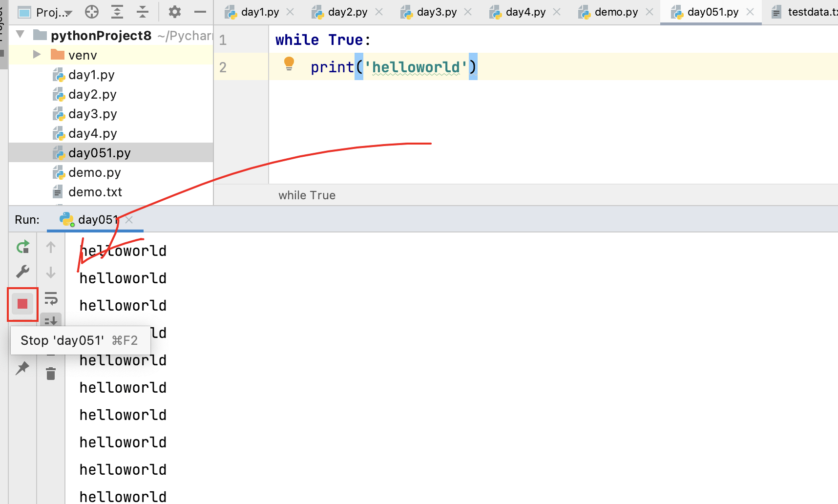Click Expand All in project toolbar
Image resolution: width=838 pixels, height=504 pixels.
[x=117, y=12]
